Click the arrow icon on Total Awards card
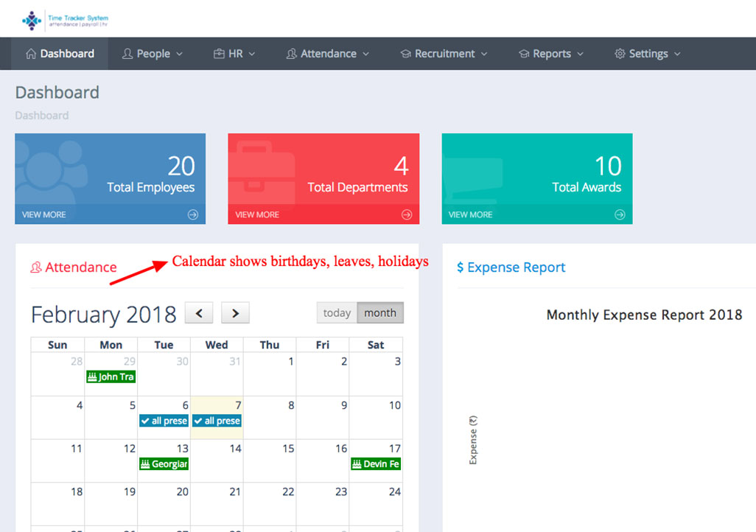Image resolution: width=756 pixels, height=532 pixels. (620, 214)
